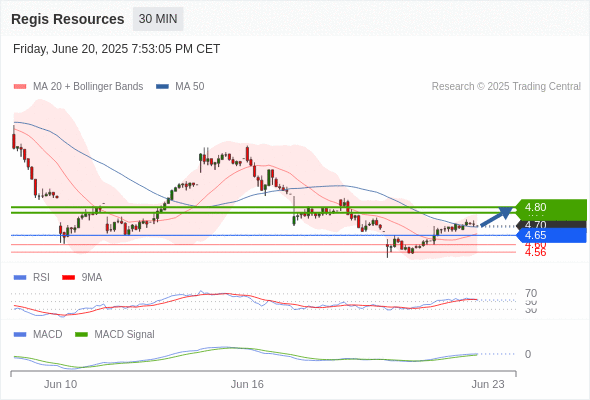The width and height of the screenshot is (590, 400).
Task: Select the RSI legend label
Action: tap(41, 278)
